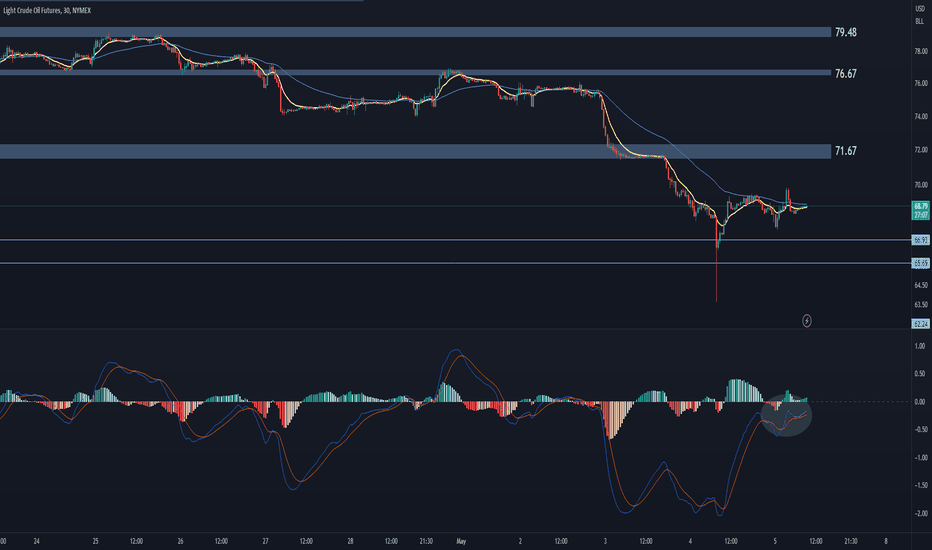
Task: Click the 28 date on time axis
Action: click(x=350, y=542)
